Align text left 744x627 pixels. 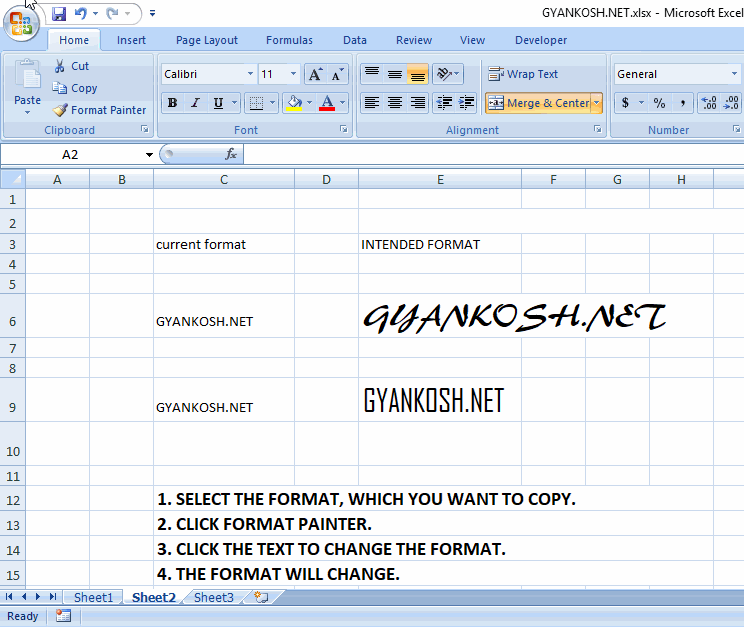tap(372, 103)
